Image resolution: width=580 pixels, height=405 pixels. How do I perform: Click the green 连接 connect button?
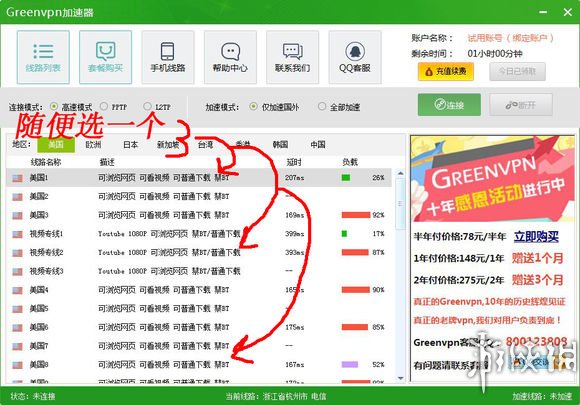(449, 105)
